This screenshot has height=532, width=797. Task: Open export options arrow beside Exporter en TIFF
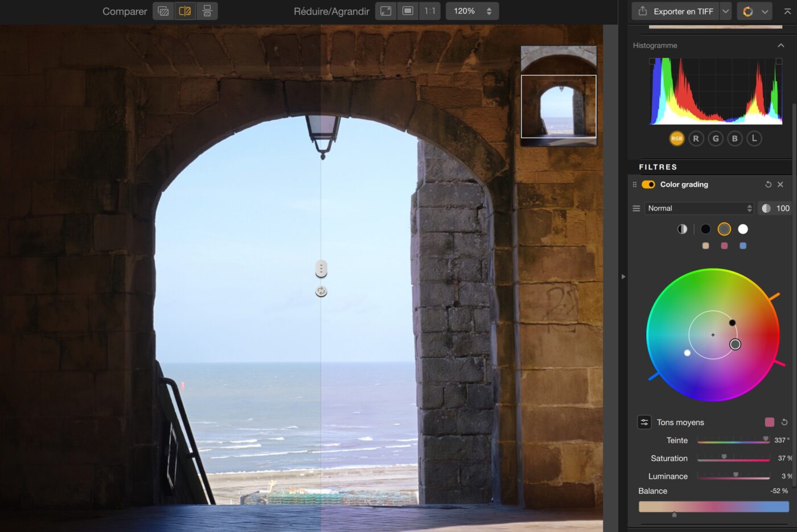[x=725, y=11]
